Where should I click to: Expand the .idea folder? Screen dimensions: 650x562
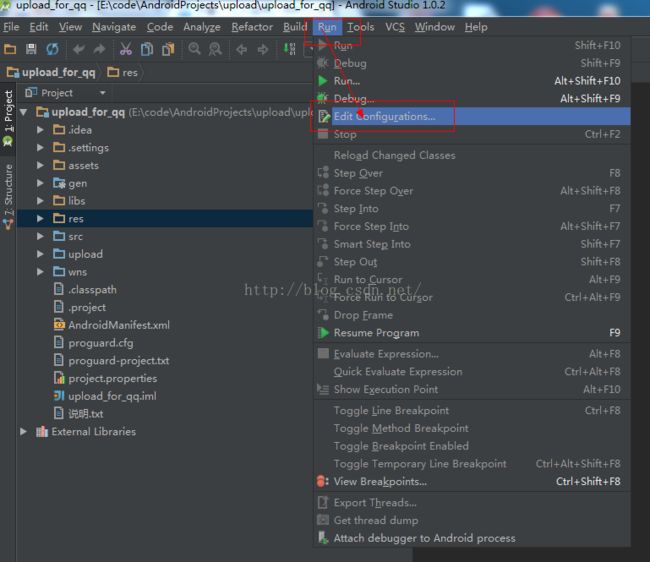(40, 130)
